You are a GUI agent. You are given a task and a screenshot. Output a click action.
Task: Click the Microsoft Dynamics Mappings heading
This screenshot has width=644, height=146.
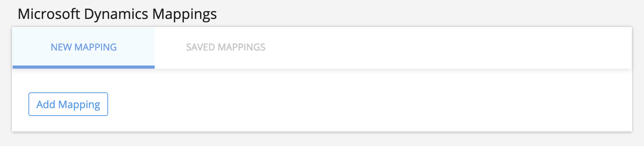point(117,14)
